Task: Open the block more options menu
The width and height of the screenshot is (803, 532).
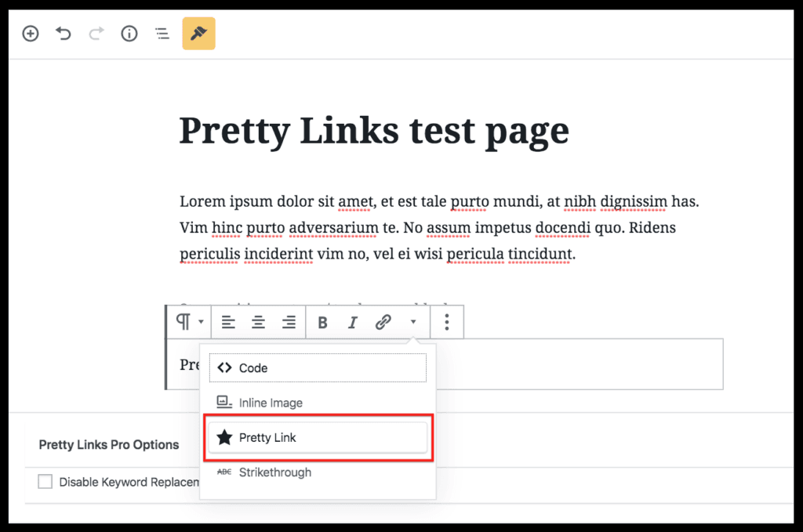Action: click(x=447, y=322)
